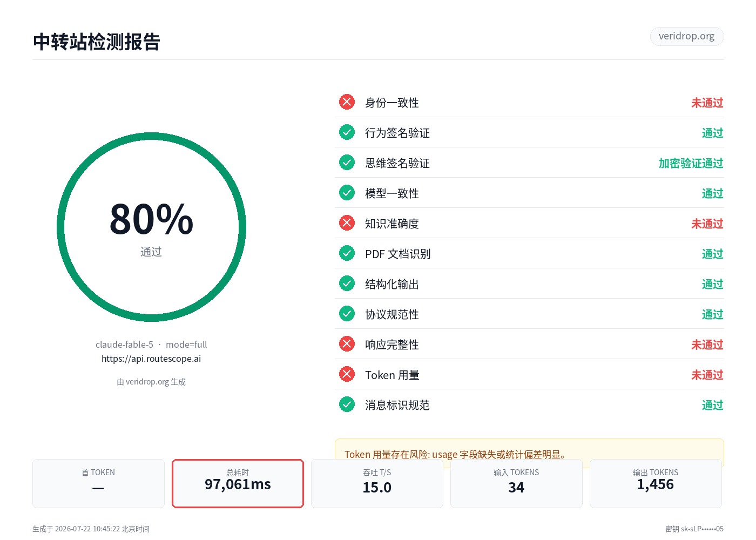Click the green check icon for 消息标识规范
The image size is (756, 540).
click(347, 404)
